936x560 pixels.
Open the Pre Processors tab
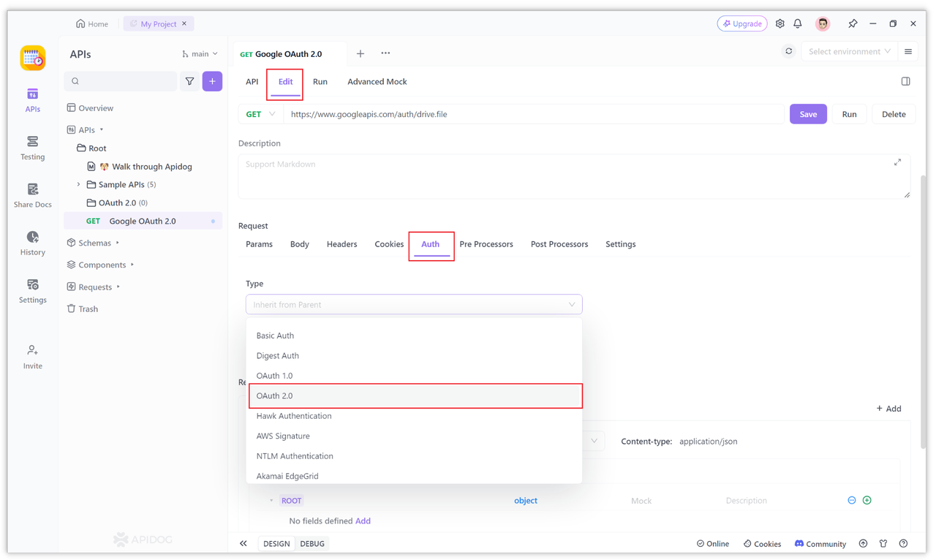[x=486, y=244]
